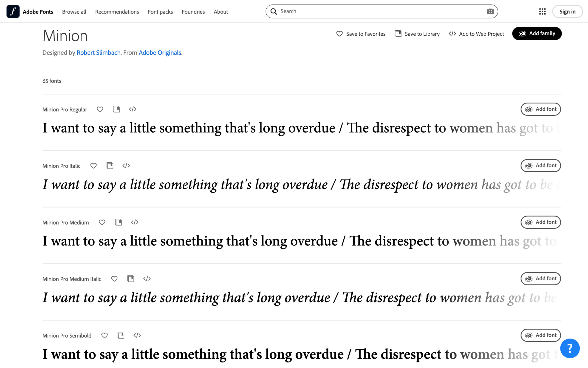Viewport: 588px width, 368px height.
Task: Add font Minion Pro Italic
Action: (541, 166)
